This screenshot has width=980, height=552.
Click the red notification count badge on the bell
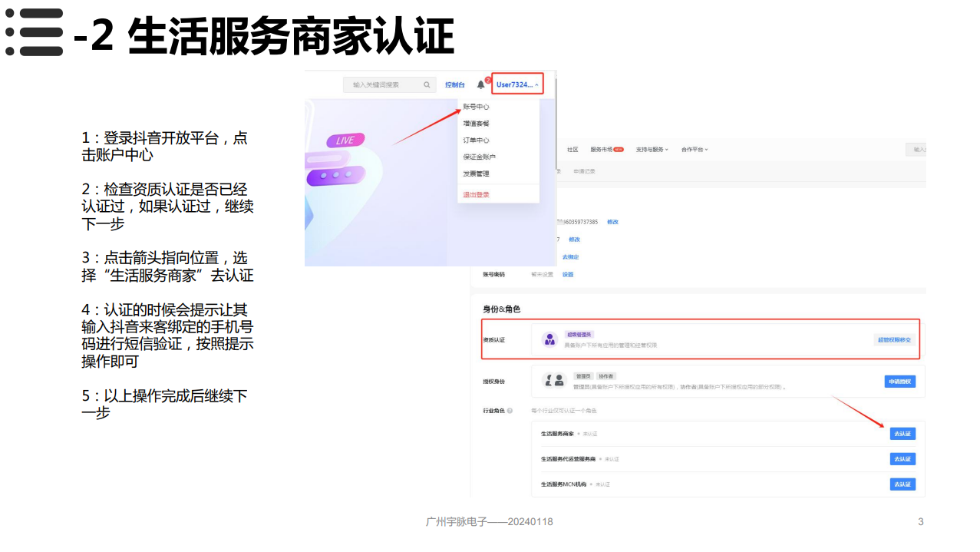(x=487, y=80)
